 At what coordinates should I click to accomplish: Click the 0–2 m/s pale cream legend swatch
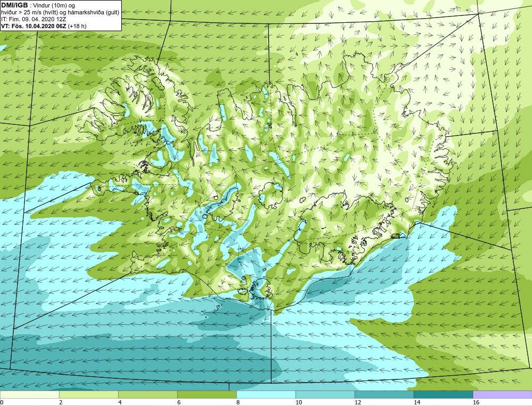[29, 394]
